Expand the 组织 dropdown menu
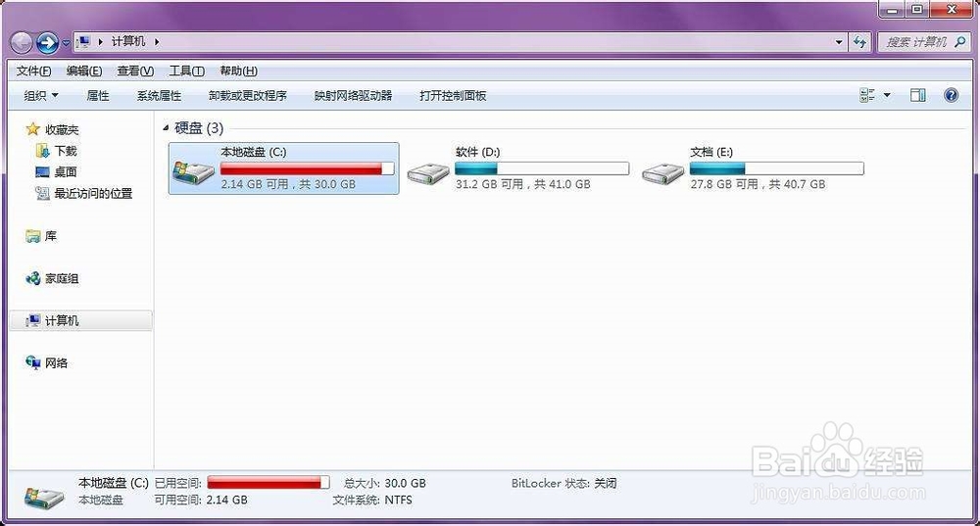 click(40, 96)
